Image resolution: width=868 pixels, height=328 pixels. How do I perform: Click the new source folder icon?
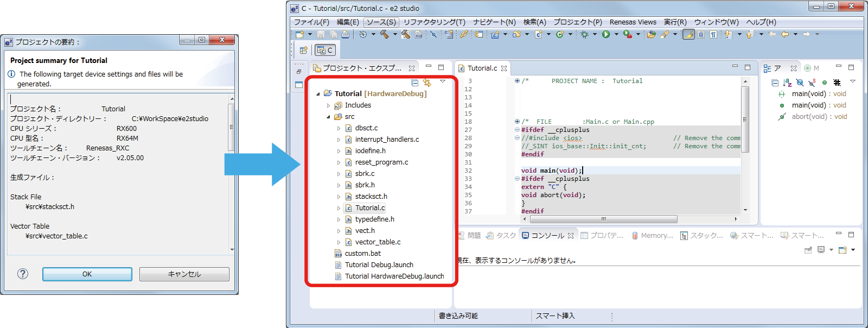(x=516, y=34)
